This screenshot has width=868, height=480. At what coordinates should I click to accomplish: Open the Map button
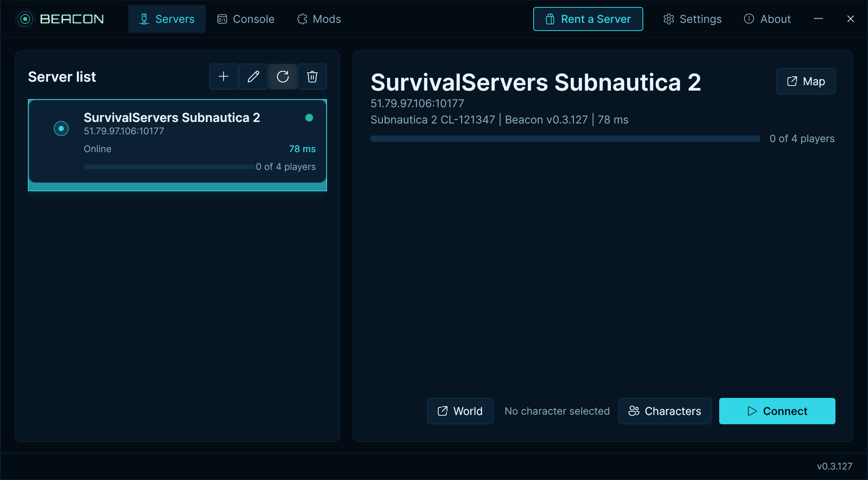point(806,81)
